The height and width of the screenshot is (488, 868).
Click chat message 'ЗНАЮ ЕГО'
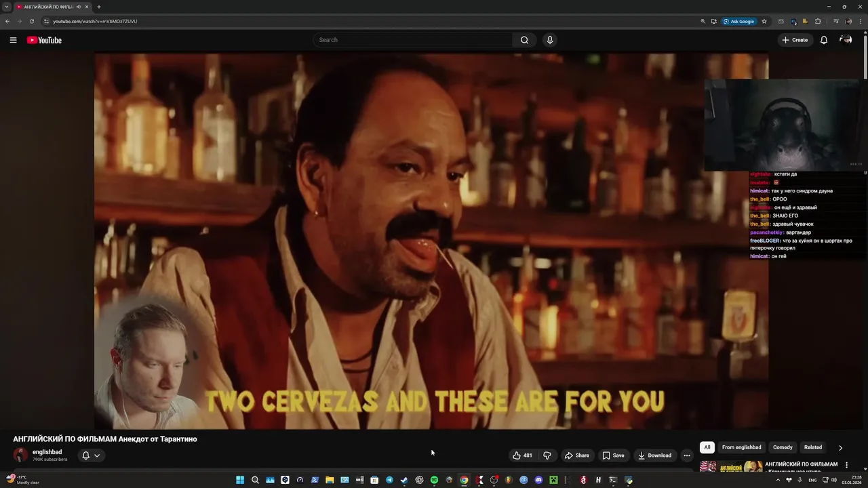point(785,216)
